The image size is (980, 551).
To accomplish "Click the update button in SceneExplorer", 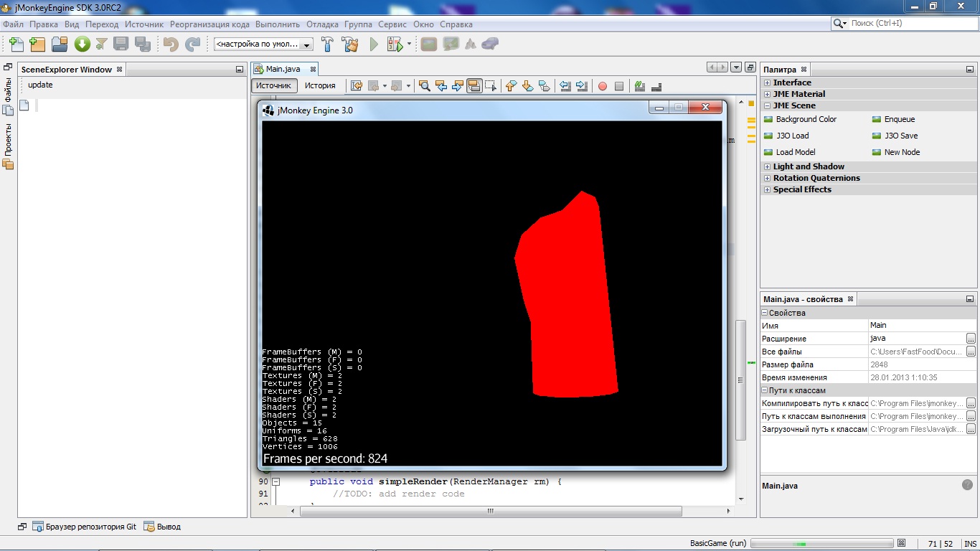I will (40, 85).
